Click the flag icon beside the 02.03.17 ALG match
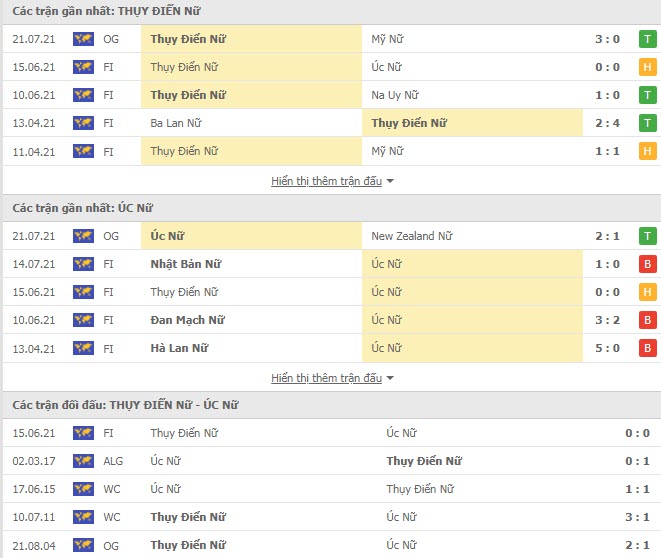The width and height of the screenshot is (661, 558). pos(83,461)
